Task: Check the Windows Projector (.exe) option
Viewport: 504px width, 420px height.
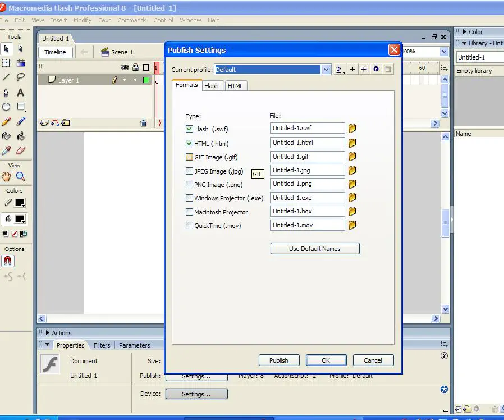Action: pos(190,198)
